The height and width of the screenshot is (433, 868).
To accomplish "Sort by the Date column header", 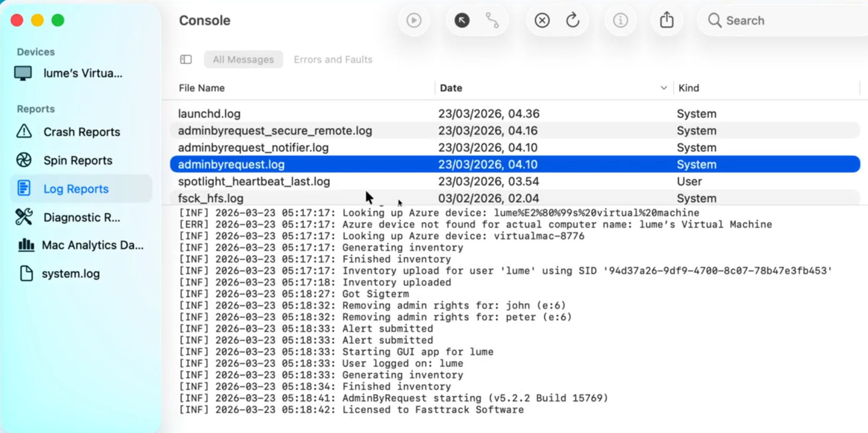I will pyautogui.click(x=451, y=88).
